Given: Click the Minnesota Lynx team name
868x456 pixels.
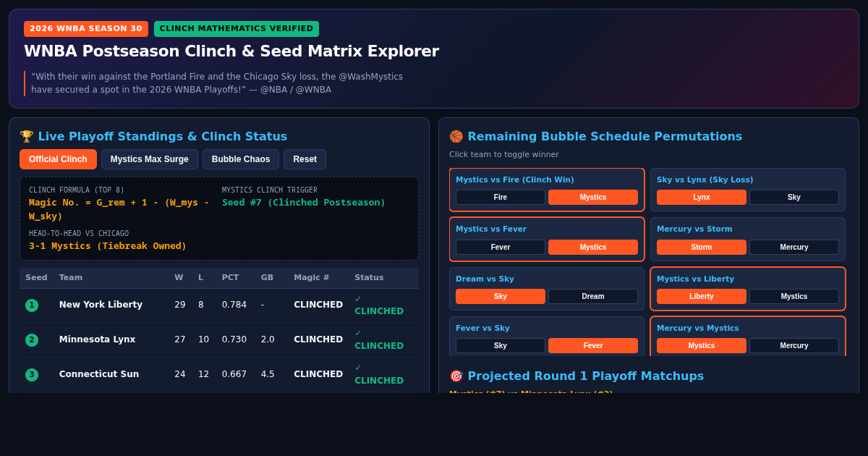Looking at the screenshot, I should (97, 339).
